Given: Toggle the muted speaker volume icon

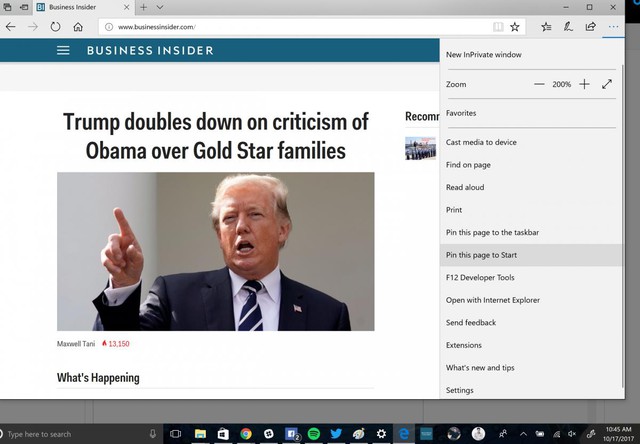Looking at the screenshot, I should pyautogui.click(x=572, y=434).
